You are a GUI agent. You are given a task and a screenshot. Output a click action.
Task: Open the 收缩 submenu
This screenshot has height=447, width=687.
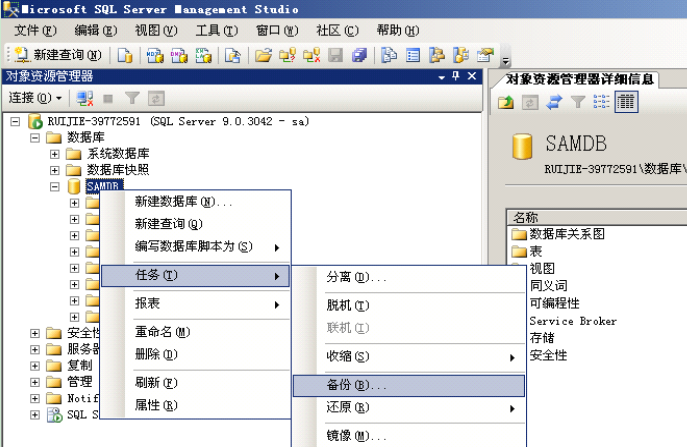(409, 357)
